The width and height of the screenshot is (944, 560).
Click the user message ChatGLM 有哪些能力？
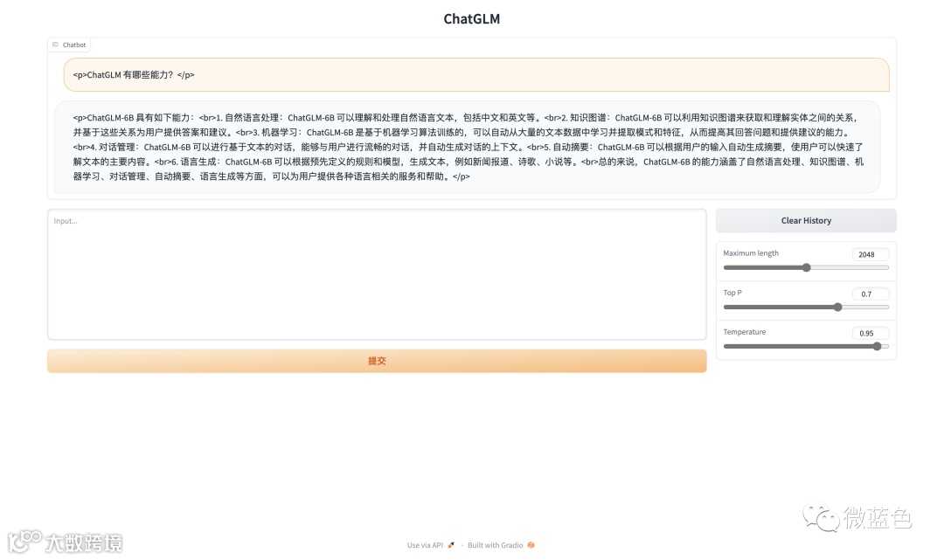476,74
